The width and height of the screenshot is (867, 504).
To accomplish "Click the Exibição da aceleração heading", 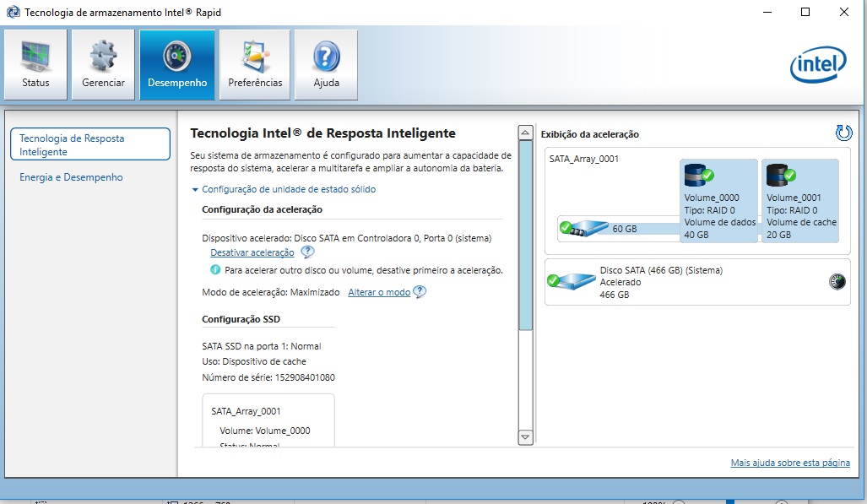I will pos(589,134).
